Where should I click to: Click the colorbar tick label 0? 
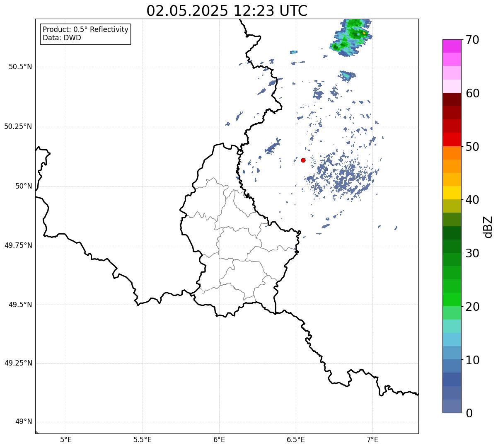[469, 413]
